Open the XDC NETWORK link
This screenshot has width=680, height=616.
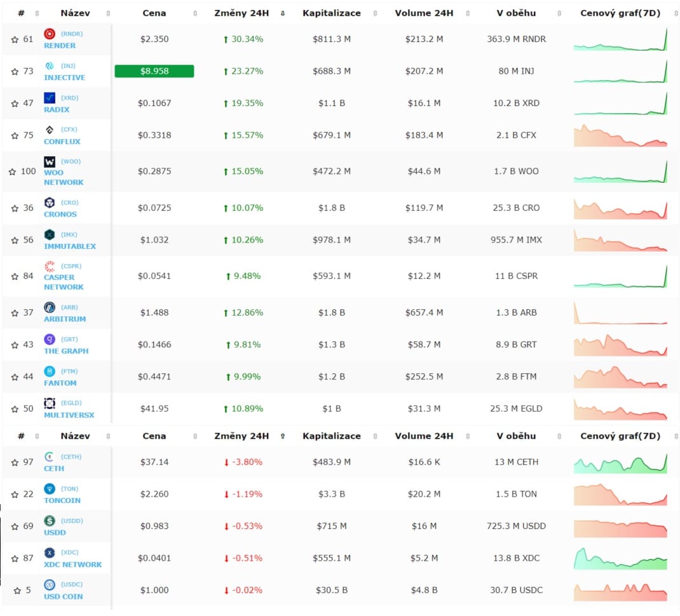pos(73,565)
